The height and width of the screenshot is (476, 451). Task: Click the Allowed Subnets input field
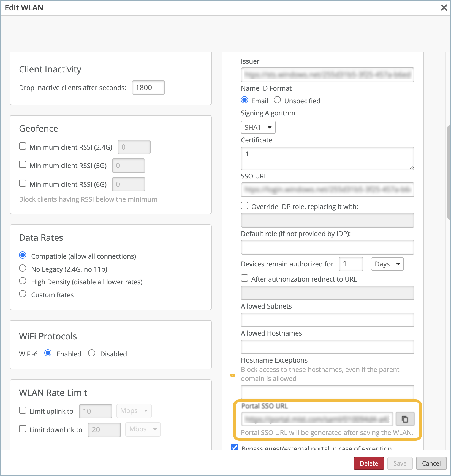coord(327,320)
